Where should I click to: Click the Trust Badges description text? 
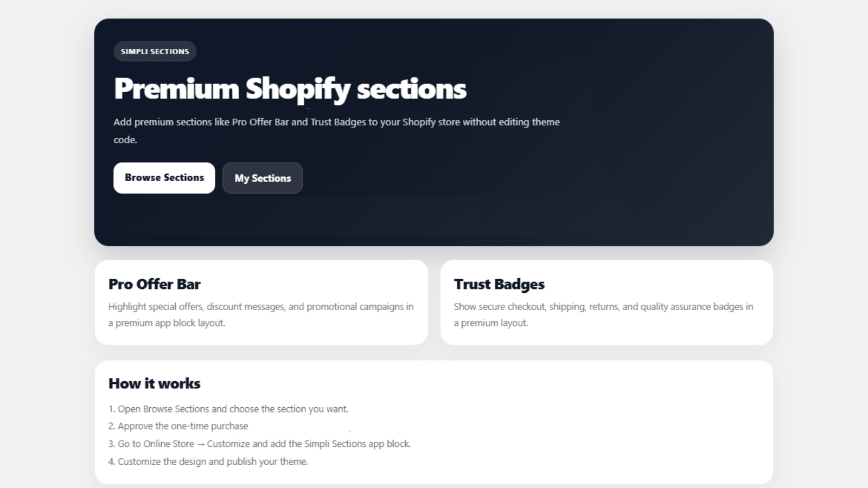(x=603, y=314)
